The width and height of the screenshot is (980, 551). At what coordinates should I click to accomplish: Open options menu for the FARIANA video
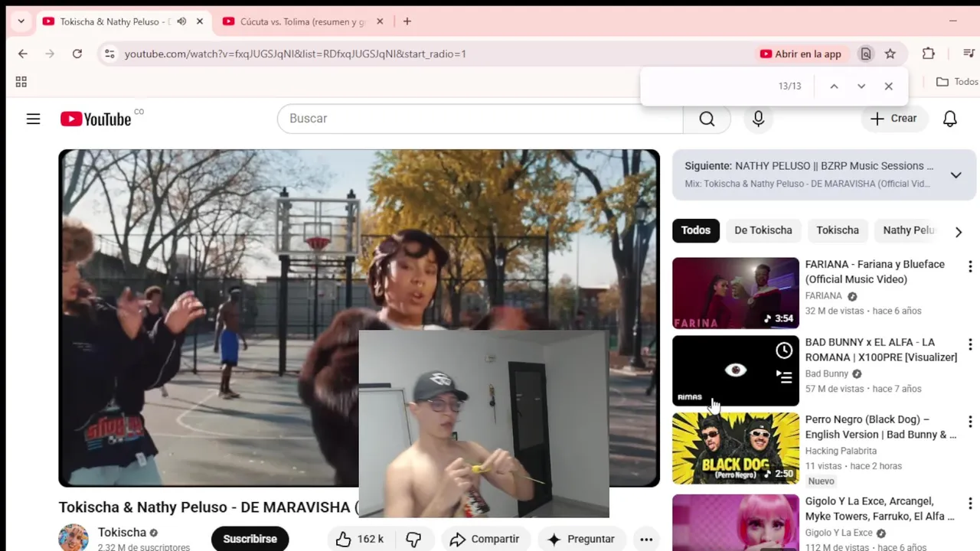970,266
